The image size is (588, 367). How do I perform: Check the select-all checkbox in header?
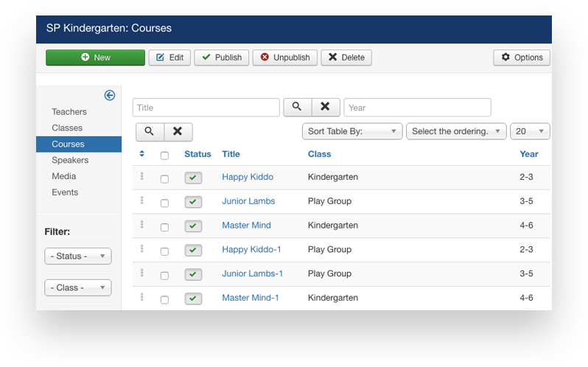click(x=164, y=155)
